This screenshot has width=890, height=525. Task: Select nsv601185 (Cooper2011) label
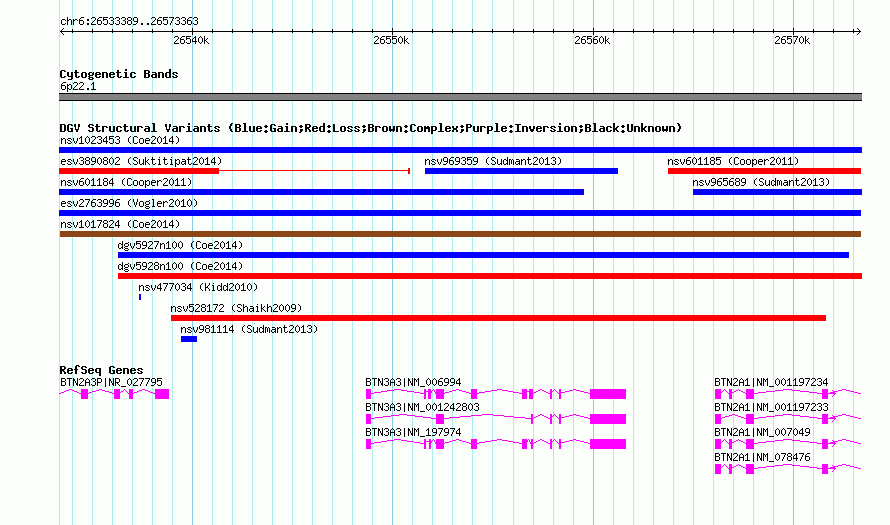pos(733,161)
